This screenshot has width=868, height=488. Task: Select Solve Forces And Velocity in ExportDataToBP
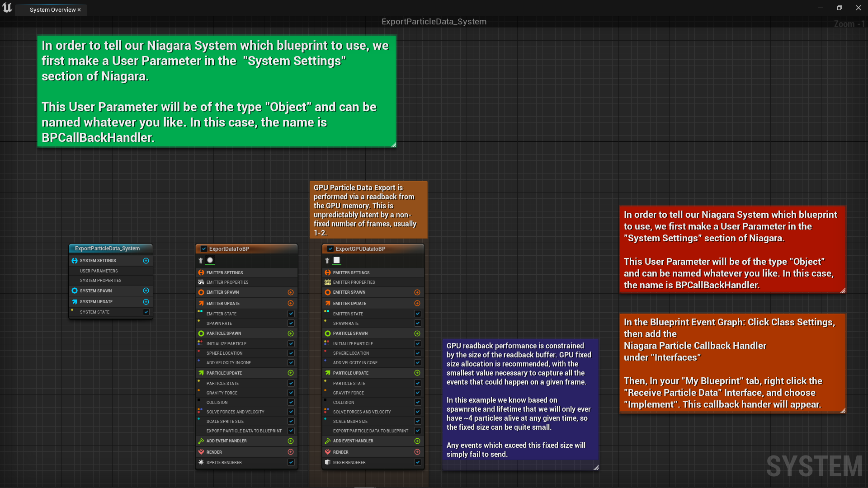[246, 412]
